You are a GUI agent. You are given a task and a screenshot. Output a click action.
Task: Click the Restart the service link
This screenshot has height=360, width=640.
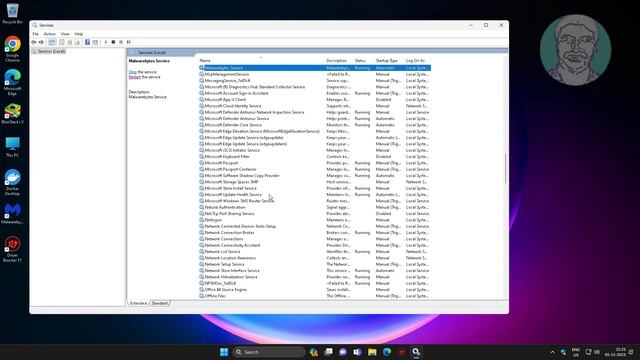[x=134, y=77]
